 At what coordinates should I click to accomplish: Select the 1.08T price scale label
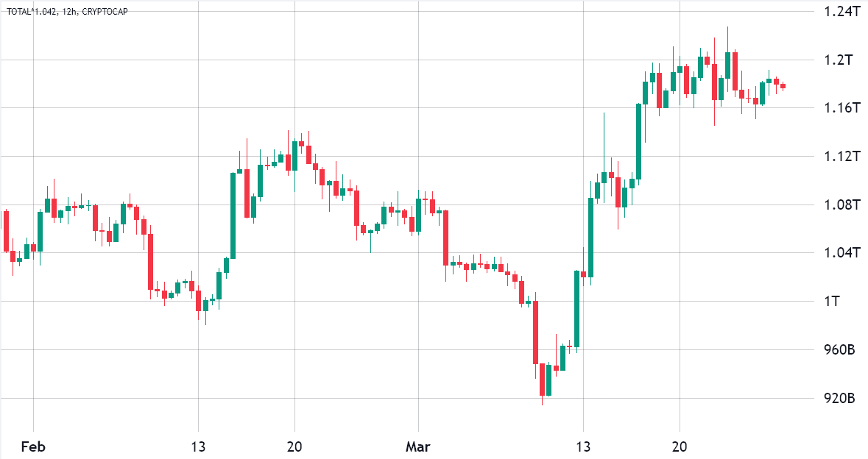841,204
